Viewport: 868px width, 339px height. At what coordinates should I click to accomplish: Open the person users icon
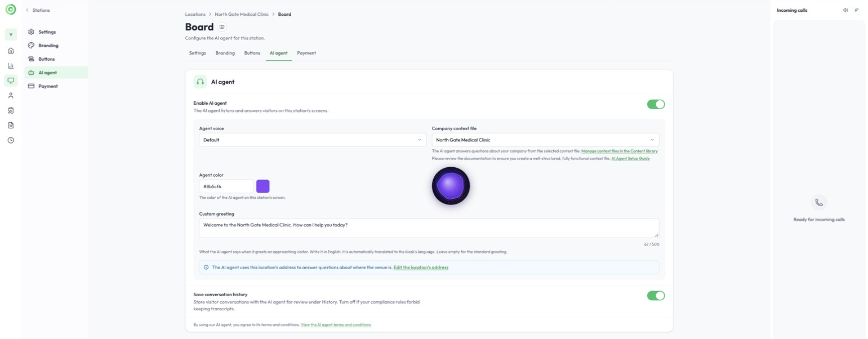coord(11,96)
